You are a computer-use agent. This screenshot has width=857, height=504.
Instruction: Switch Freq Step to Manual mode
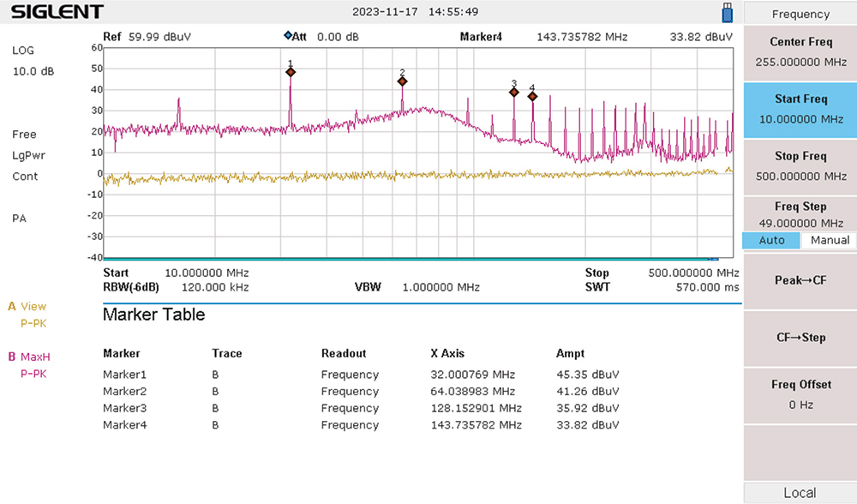pyautogui.click(x=828, y=240)
